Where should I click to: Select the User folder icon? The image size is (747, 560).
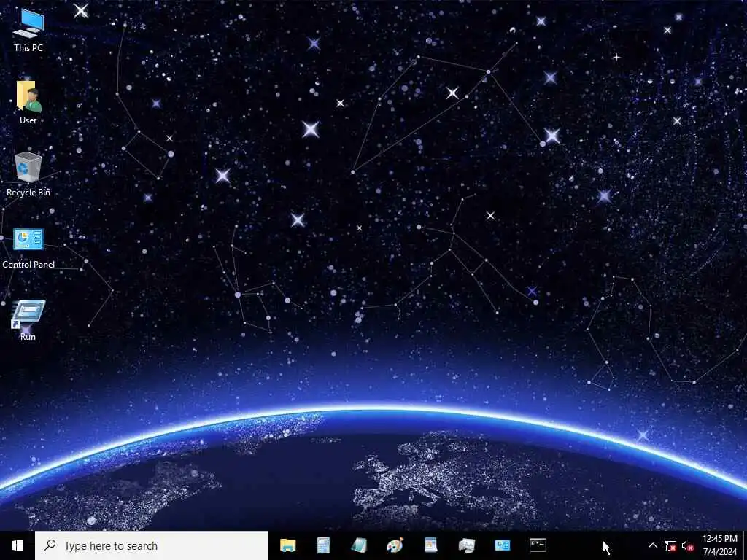[x=28, y=103]
